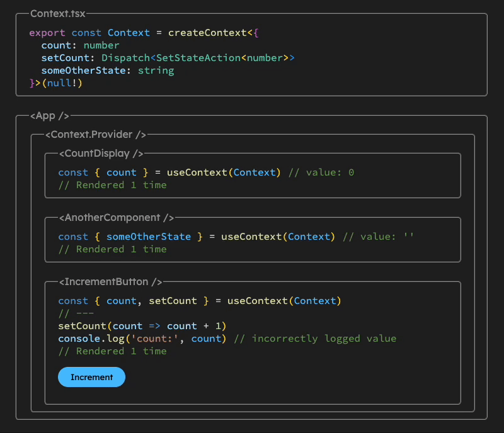Image resolution: width=504 pixels, height=433 pixels.
Task: Click the <IncrementButton /> label
Action: point(111,282)
